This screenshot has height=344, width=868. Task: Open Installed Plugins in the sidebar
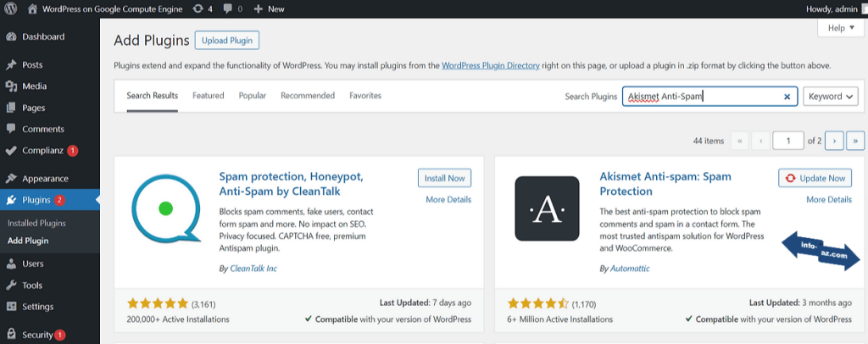click(x=36, y=223)
